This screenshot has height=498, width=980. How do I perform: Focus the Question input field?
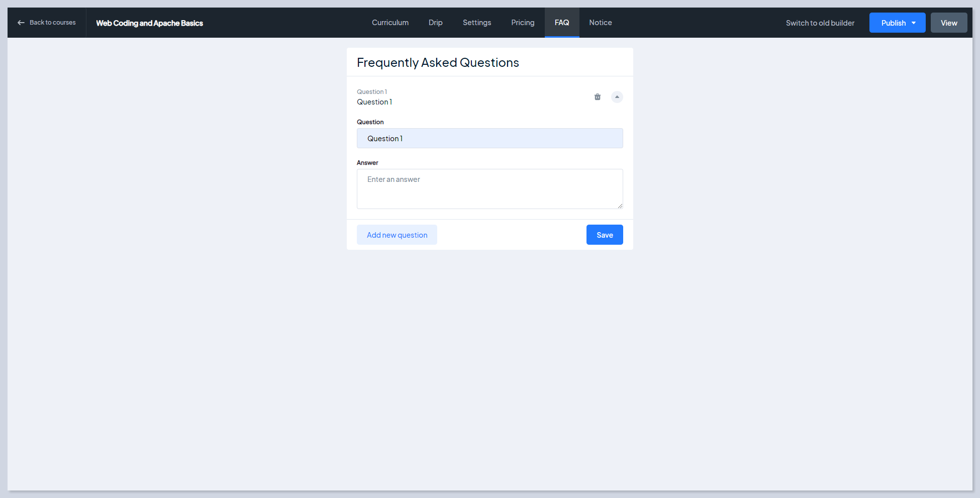489,138
